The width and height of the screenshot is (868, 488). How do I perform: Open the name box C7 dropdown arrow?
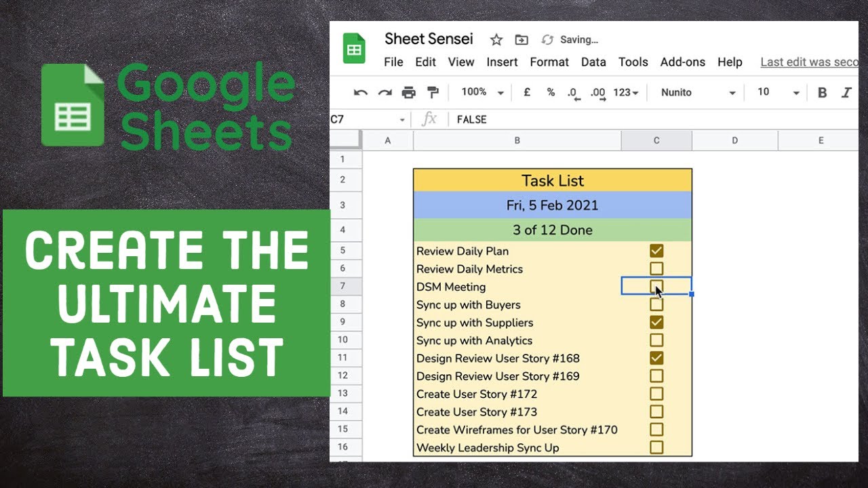402,120
